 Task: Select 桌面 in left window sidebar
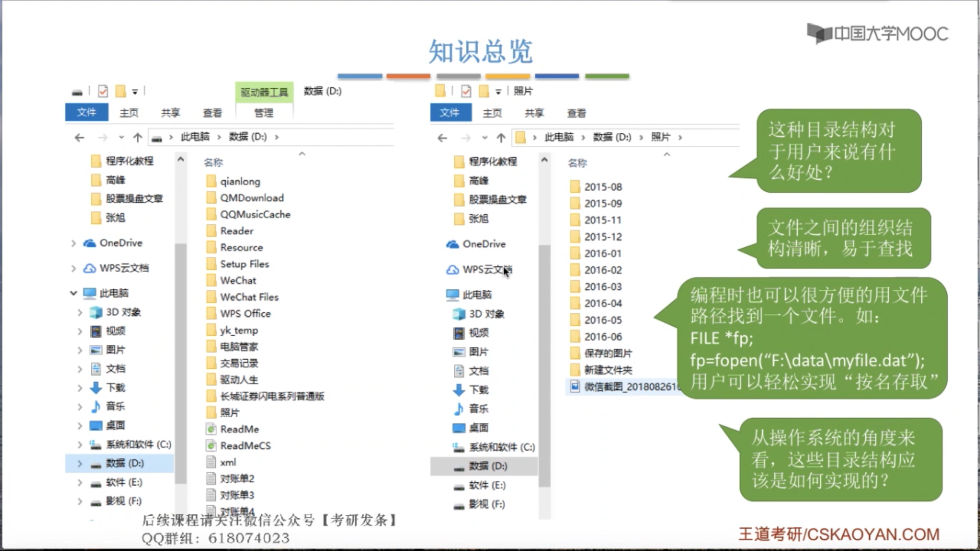(x=108, y=425)
